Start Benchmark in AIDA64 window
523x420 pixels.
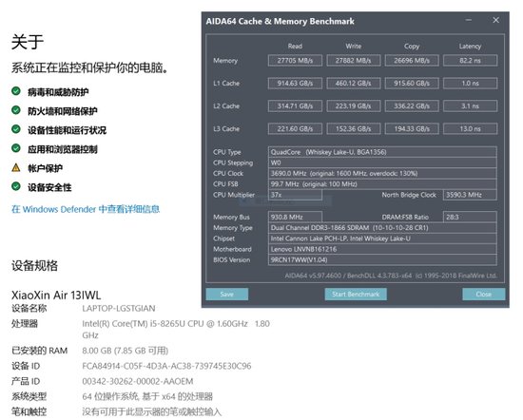tap(356, 295)
